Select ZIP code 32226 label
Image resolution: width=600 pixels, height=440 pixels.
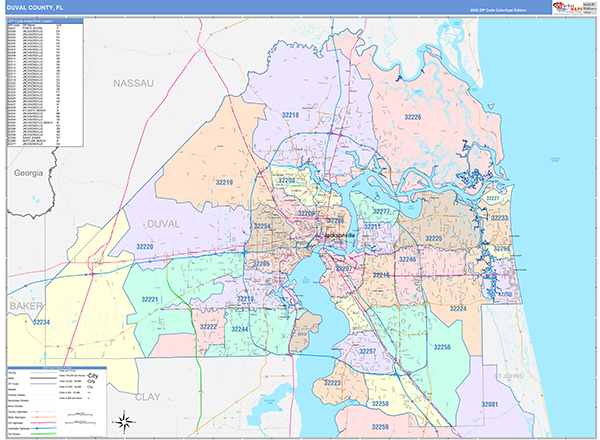click(x=412, y=117)
